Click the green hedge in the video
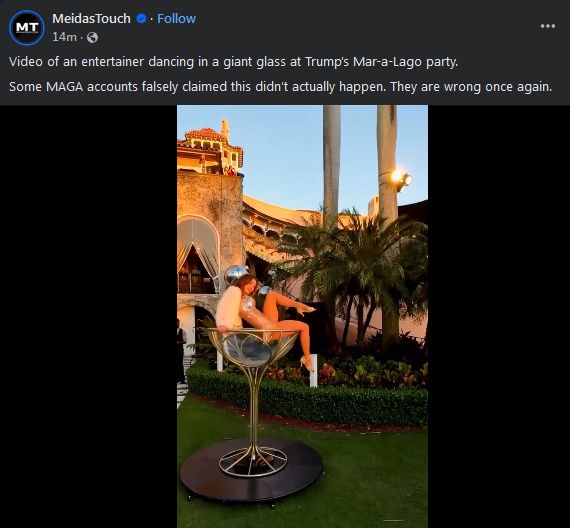Image resolution: width=570 pixels, height=528 pixels. (x=307, y=395)
